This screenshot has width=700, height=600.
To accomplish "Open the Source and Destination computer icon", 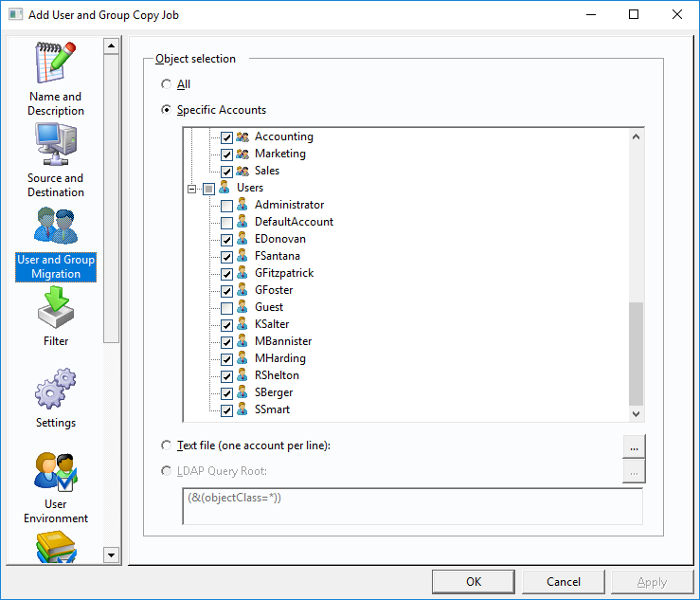I will [x=56, y=144].
